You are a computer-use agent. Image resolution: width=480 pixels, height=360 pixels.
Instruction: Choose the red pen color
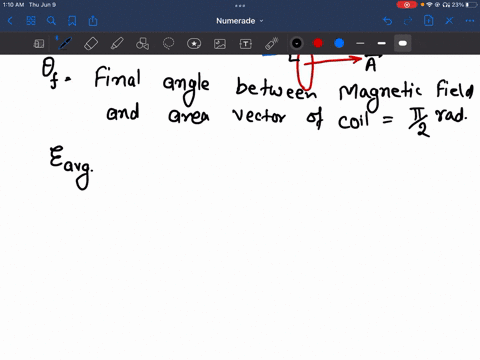point(318,43)
